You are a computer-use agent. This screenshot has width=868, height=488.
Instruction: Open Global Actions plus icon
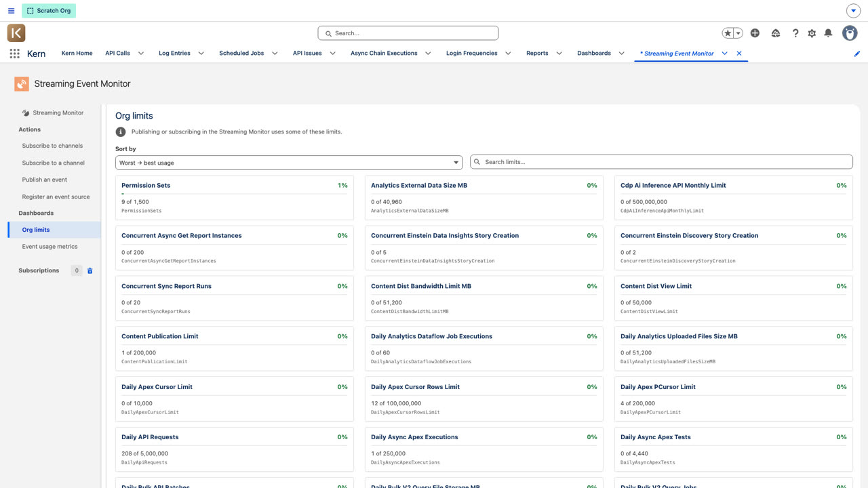(755, 33)
